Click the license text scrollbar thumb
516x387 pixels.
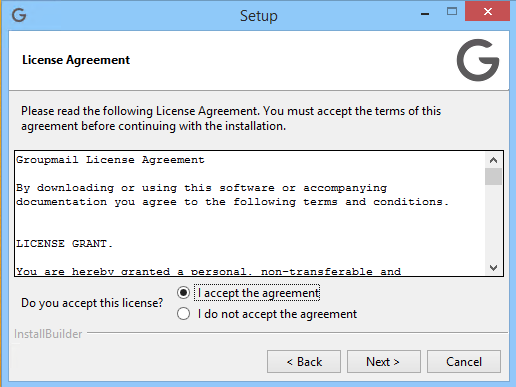(x=493, y=176)
